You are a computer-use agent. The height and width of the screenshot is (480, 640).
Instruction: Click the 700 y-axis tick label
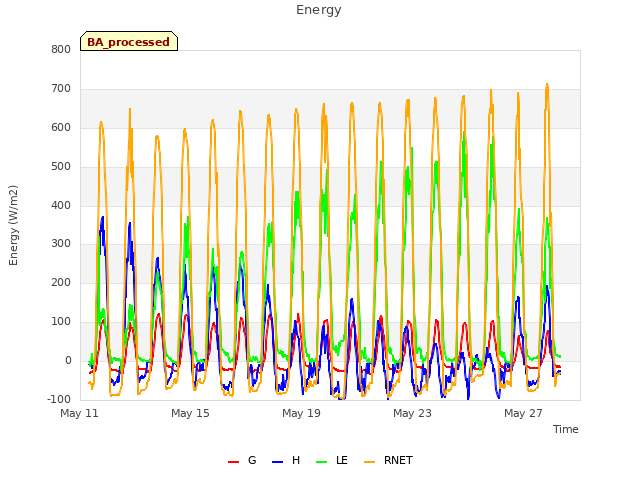(x=61, y=89)
